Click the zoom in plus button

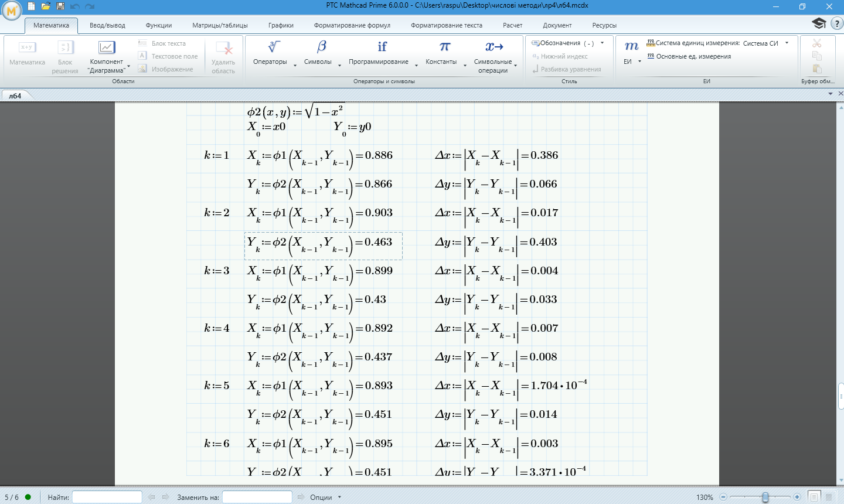pos(797,497)
